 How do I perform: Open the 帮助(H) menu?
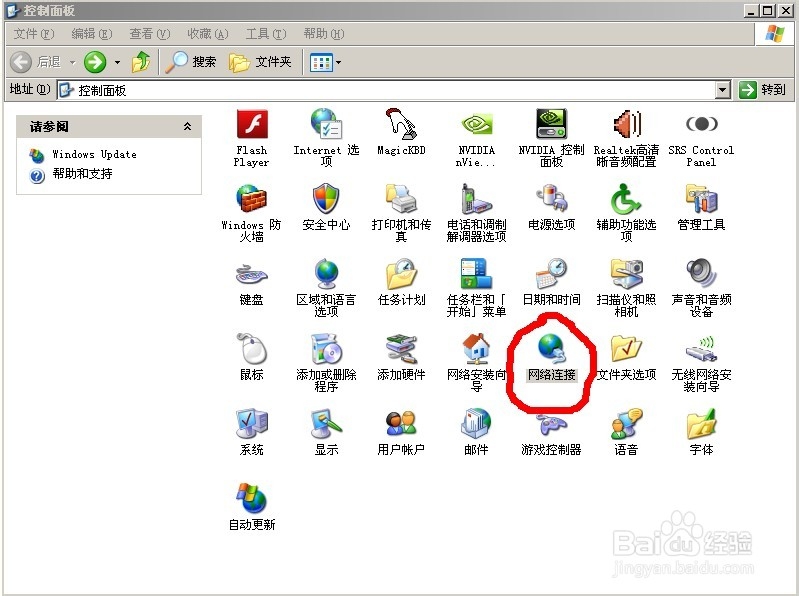point(324,34)
